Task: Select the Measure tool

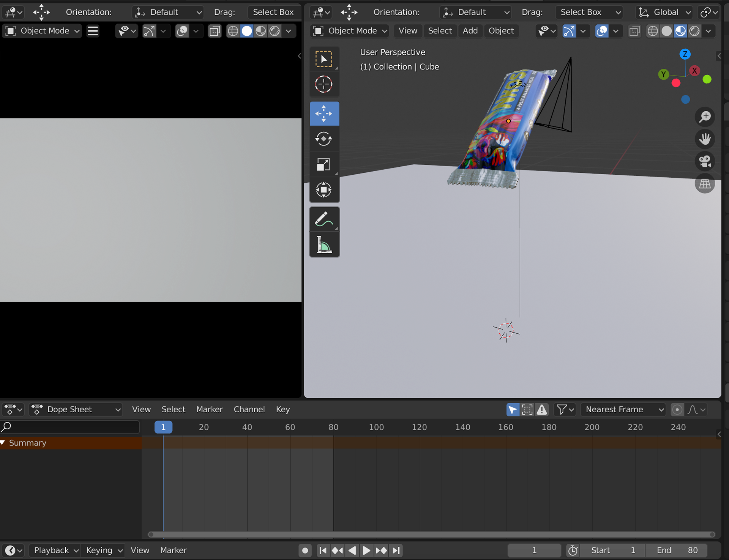Action: coord(324,245)
